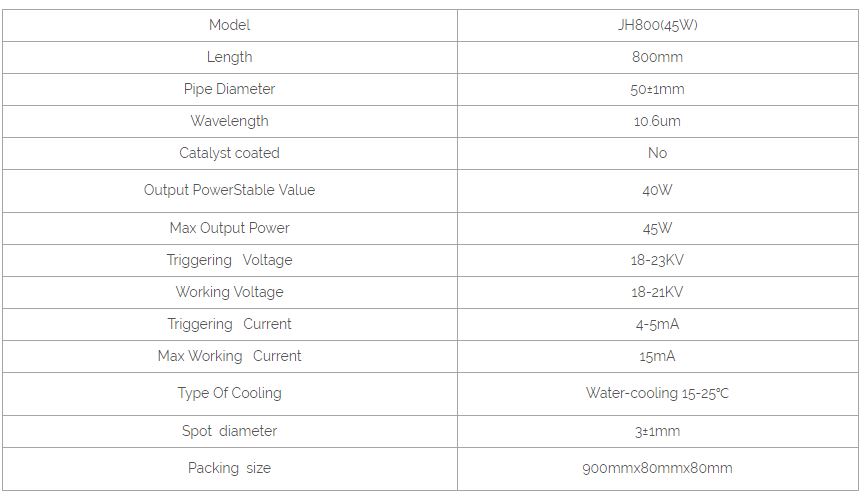Click the Spot diameter label
Screen dimensions: 866x496
point(229,431)
